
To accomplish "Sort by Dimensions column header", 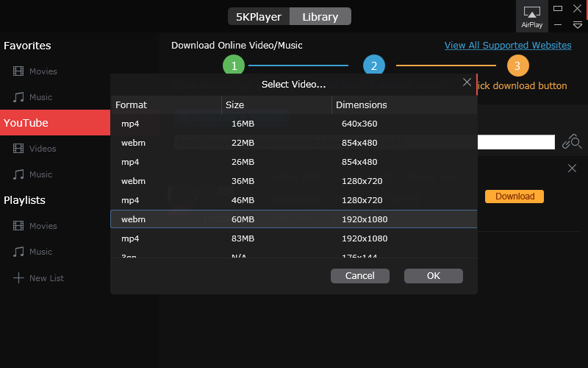I will (x=405, y=105).
